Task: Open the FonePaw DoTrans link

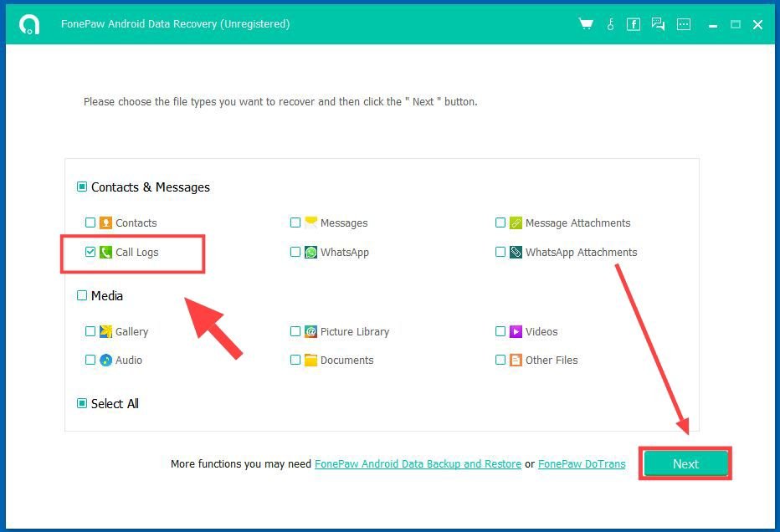Action: click(x=582, y=464)
